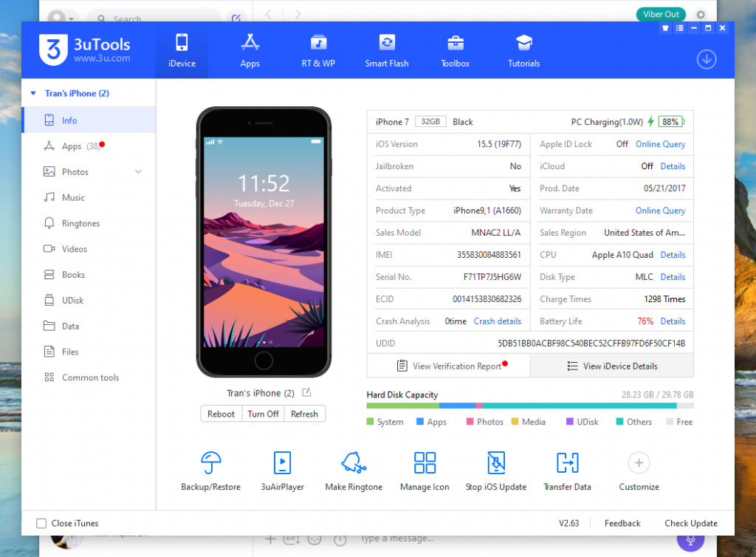The height and width of the screenshot is (557, 756).
Task: Launch 3uAirPlayer
Action: (x=283, y=471)
